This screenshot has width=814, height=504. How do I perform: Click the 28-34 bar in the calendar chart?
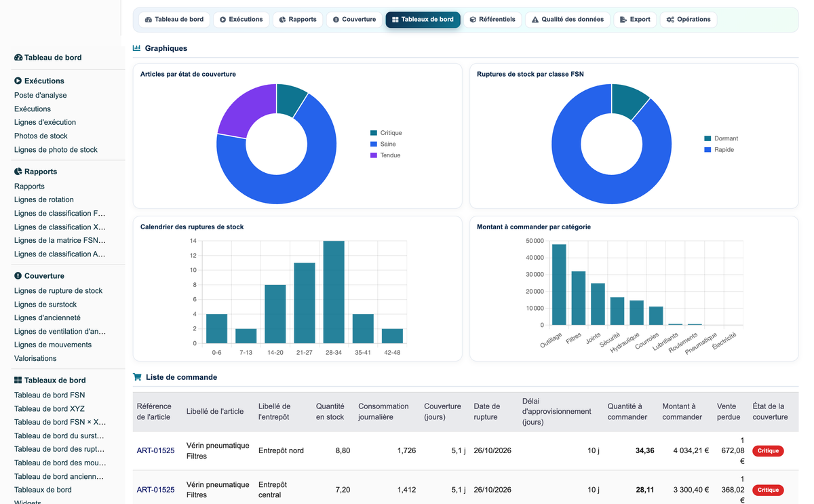pyautogui.click(x=334, y=292)
